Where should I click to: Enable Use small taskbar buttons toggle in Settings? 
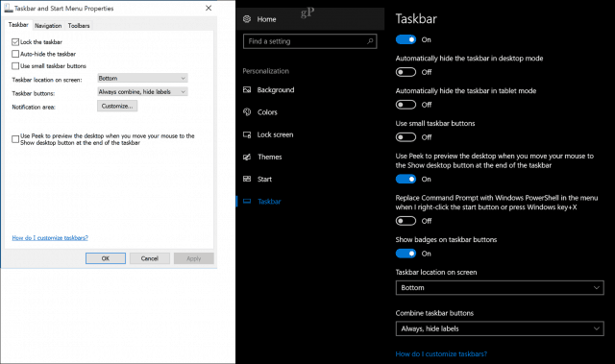(406, 137)
